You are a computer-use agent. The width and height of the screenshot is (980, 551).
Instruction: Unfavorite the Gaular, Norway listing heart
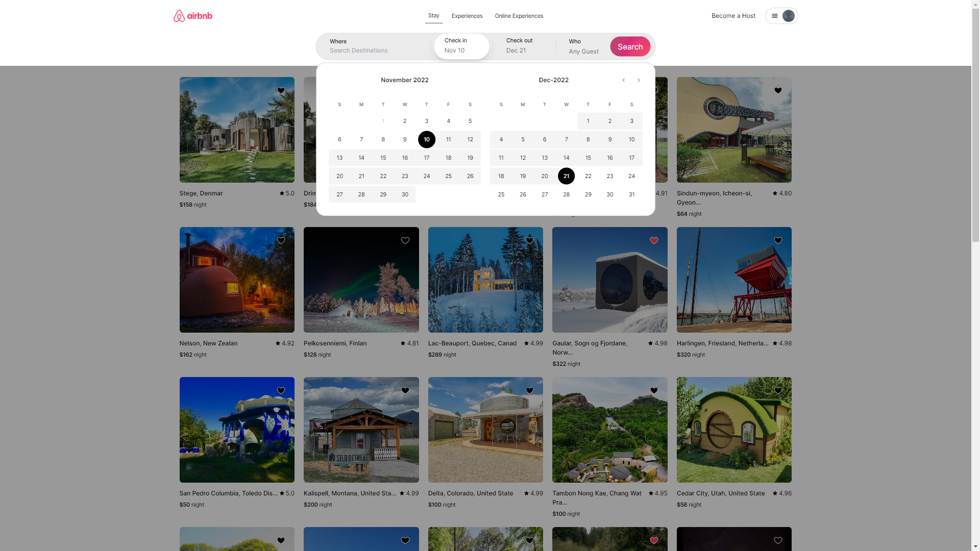(654, 241)
